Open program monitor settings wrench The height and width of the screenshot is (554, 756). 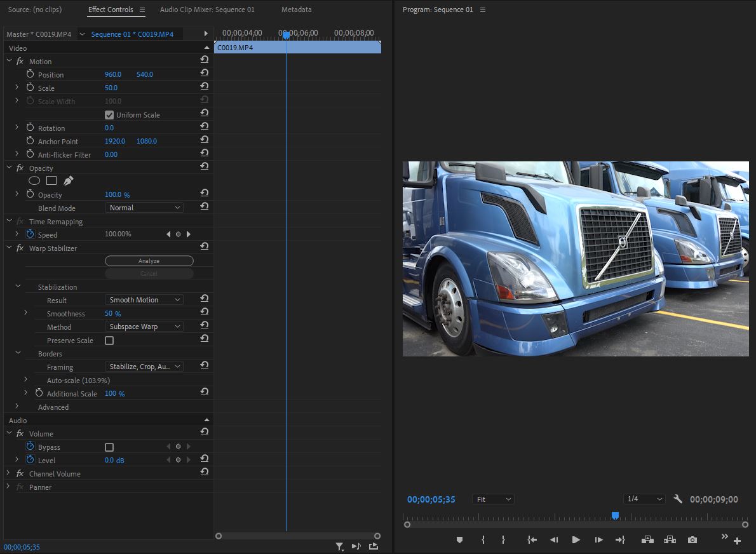[678, 499]
